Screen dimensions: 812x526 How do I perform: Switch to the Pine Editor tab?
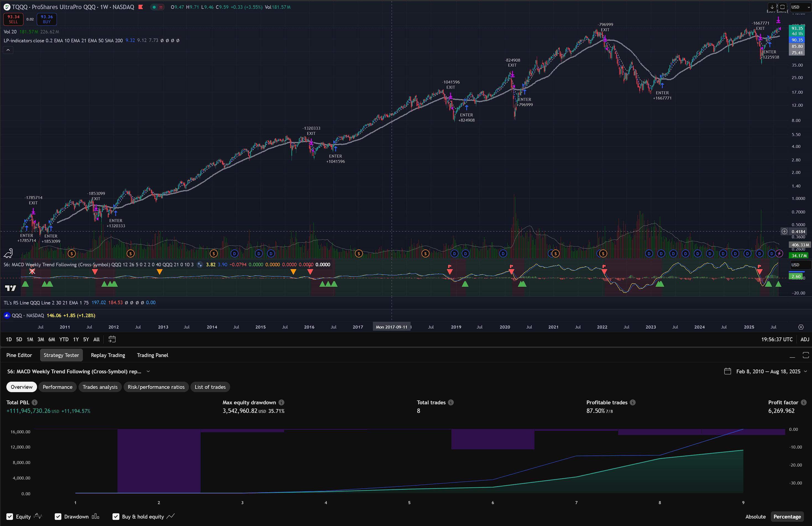coord(19,355)
